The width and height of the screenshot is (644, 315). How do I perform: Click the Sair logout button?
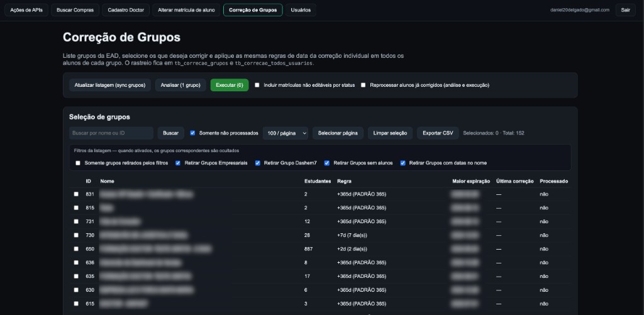(x=626, y=10)
